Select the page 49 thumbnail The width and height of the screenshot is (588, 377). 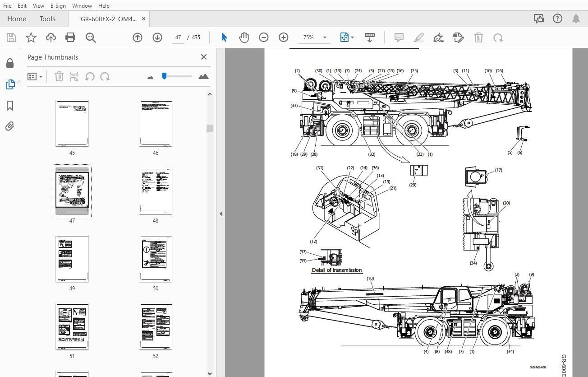[72, 259]
